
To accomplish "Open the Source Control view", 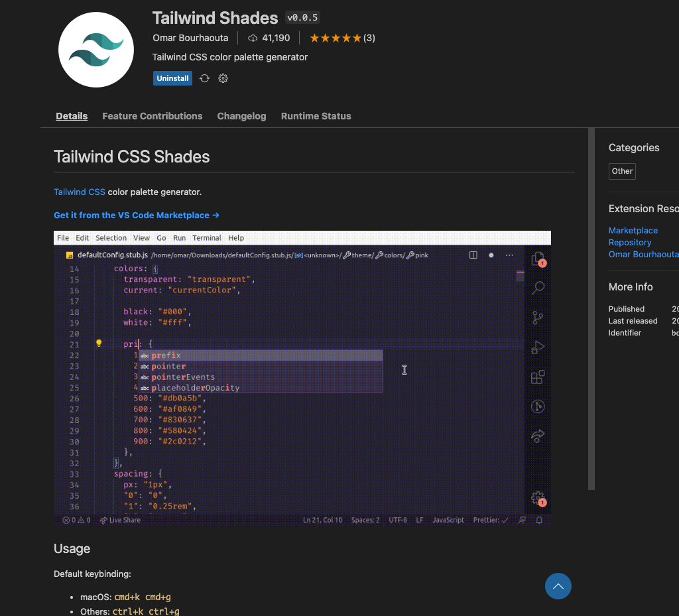I will (538, 318).
